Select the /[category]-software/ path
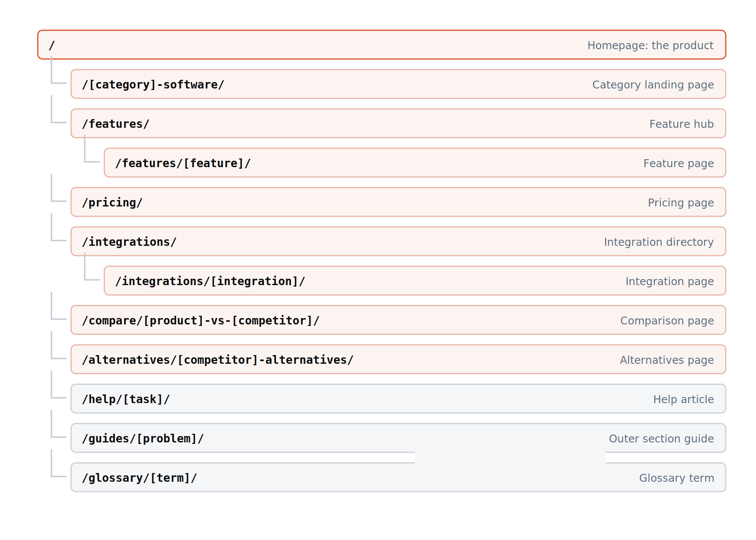Viewport: 756px width, 540px height. (x=153, y=85)
